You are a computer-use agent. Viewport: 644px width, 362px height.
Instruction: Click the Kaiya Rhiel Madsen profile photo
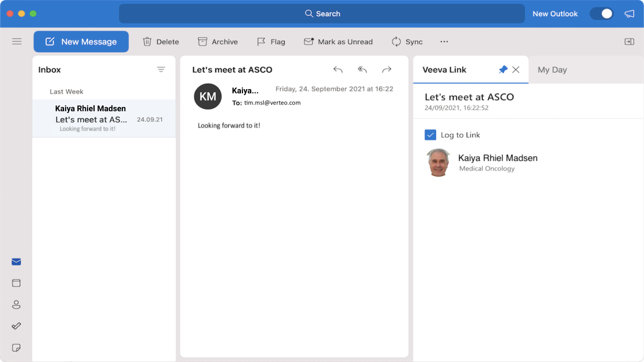pos(439,163)
